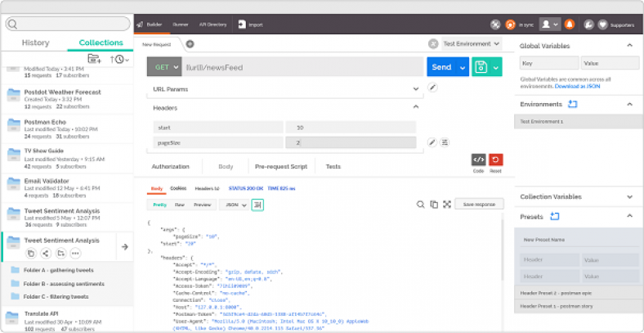Viewport: 644px width, 333px height.
Task: Open the JSON format dropdown
Action: tap(234, 205)
